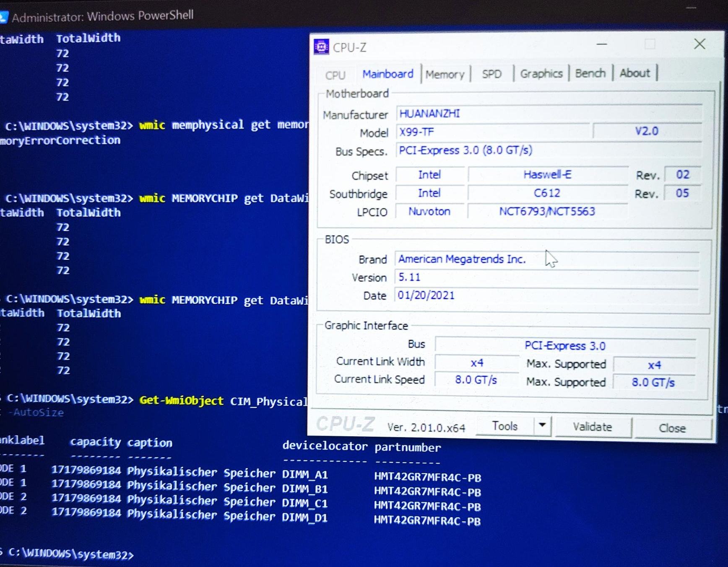This screenshot has height=567, width=728.
Task: Click the Chipset Haswell-E field
Action: click(x=548, y=174)
